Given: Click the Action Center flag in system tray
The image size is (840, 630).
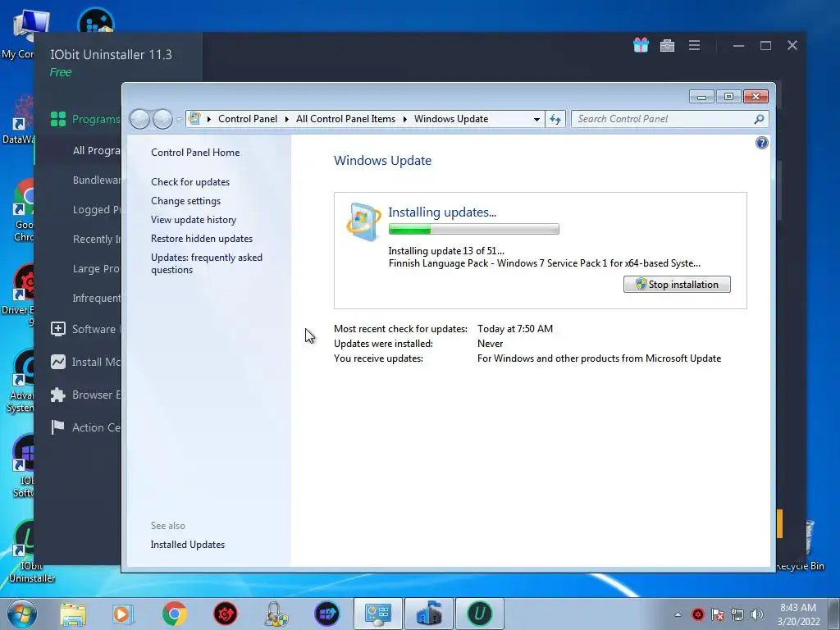Looking at the screenshot, I should tap(717, 614).
